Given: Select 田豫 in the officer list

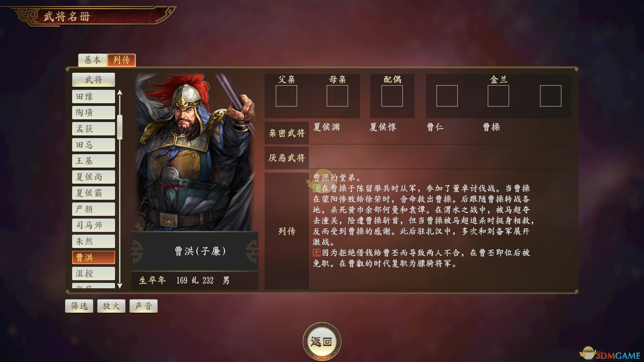Looking at the screenshot, I should point(94,97).
